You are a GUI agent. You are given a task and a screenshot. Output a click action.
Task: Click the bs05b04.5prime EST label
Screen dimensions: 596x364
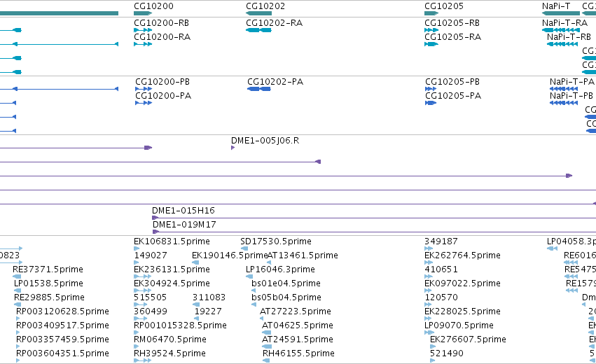(286, 297)
